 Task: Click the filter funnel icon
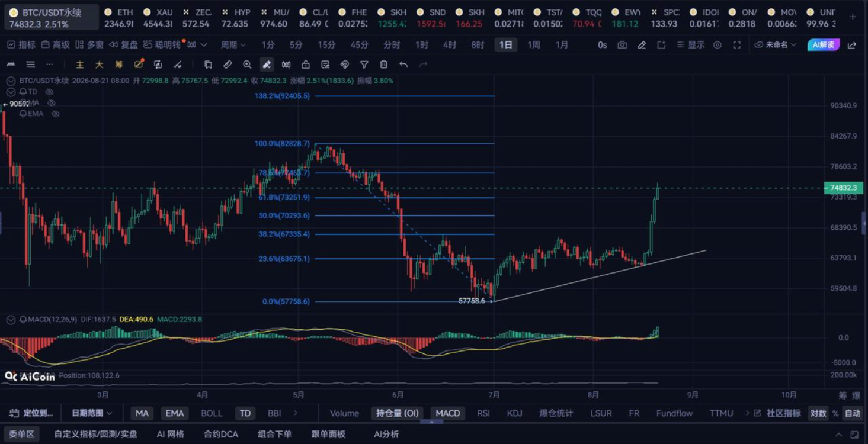(364, 65)
